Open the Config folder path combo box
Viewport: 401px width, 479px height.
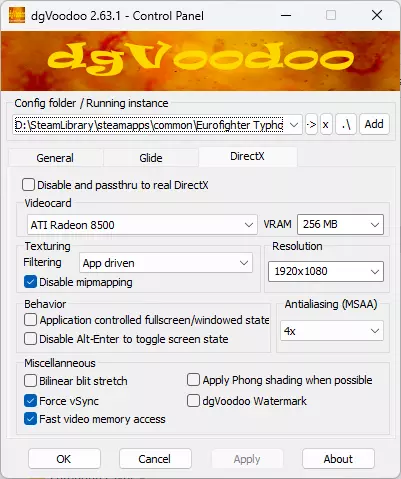tap(158, 125)
